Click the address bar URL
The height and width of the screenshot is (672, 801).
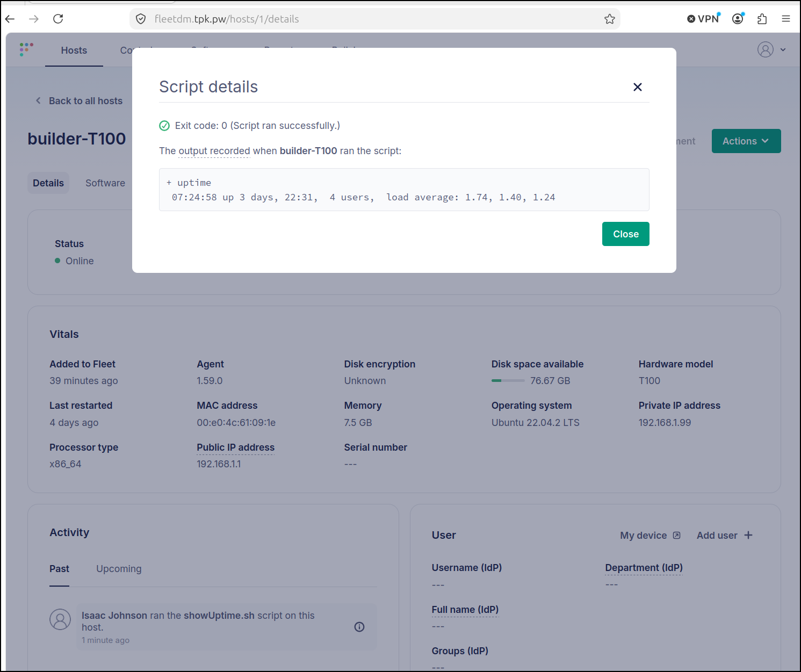tap(227, 19)
